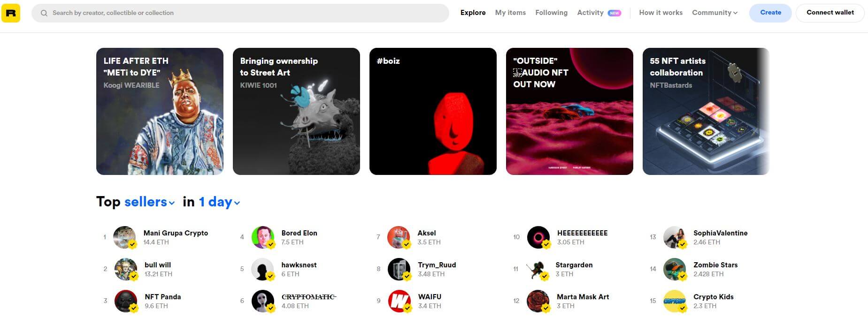The width and height of the screenshot is (868, 326).
Task: Open hawksnest silhouette avatar
Action: point(263,269)
